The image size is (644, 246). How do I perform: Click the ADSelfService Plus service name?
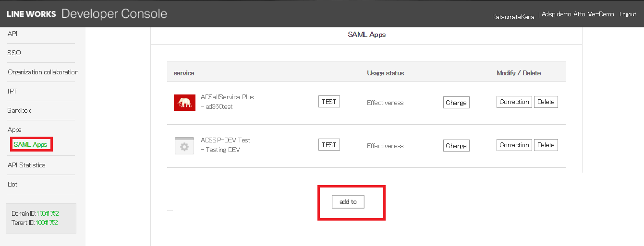coord(227,97)
